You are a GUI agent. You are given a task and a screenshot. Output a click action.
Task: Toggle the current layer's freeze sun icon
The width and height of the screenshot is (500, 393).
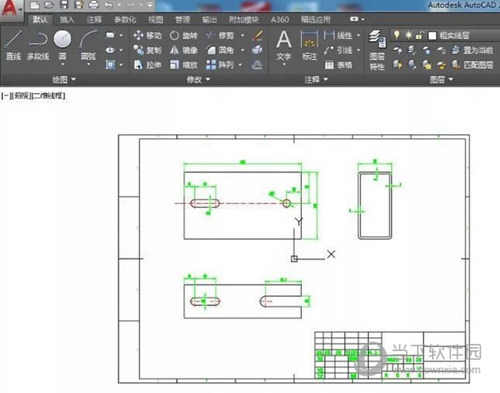408,35
